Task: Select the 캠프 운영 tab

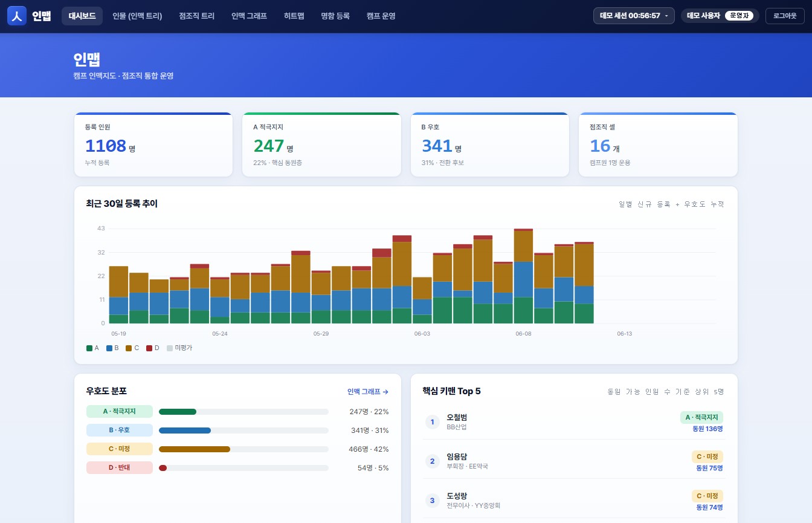Action: tap(381, 16)
